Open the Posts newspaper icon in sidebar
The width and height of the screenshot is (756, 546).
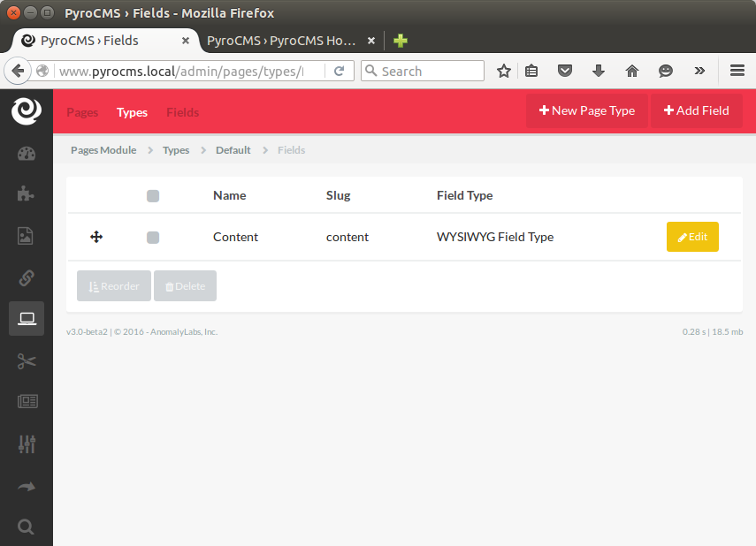coord(27,401)
